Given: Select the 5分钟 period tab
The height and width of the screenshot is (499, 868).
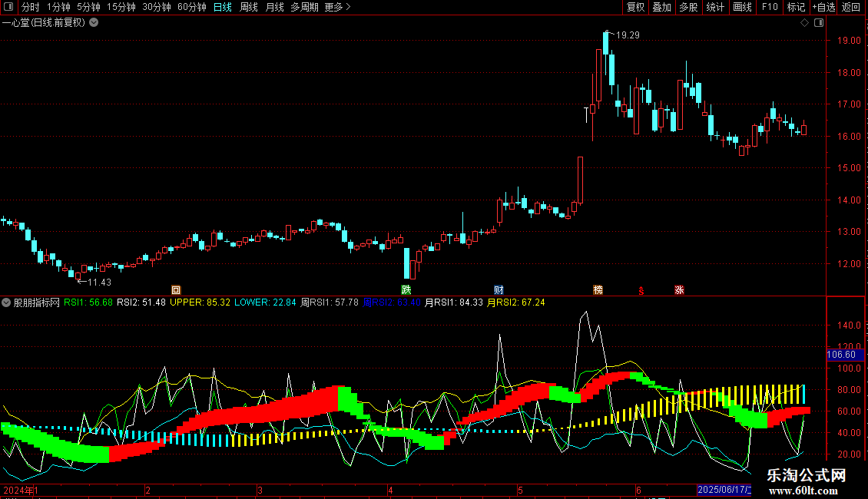Looking at the screenshot, I should pyautogui.click(x=88, y=7).
